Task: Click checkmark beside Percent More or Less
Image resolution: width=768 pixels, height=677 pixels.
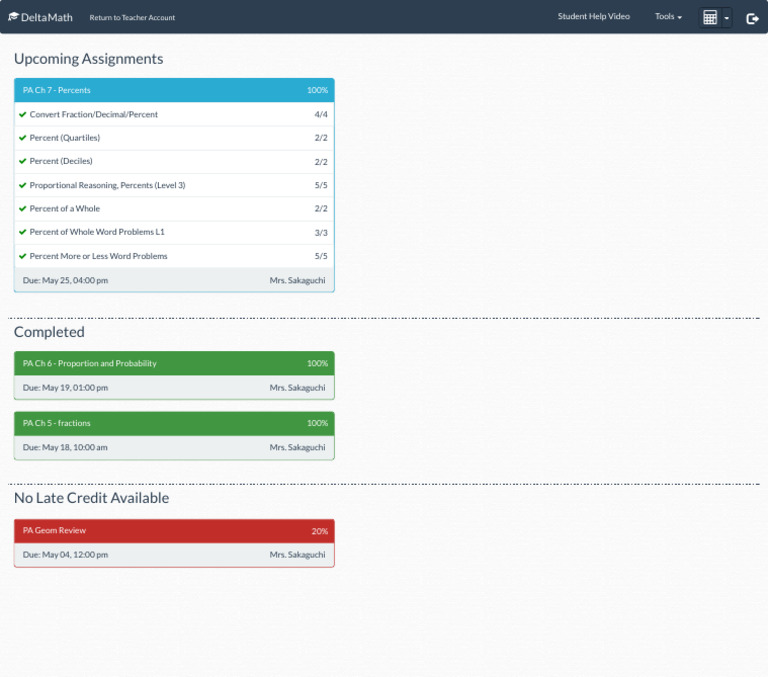Action: coord(22,256)
